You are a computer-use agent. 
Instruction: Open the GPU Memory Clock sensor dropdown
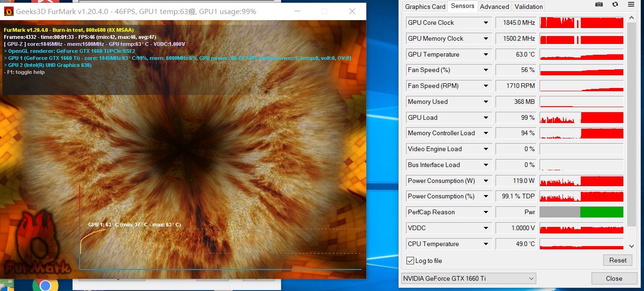[x=486, y=38]
